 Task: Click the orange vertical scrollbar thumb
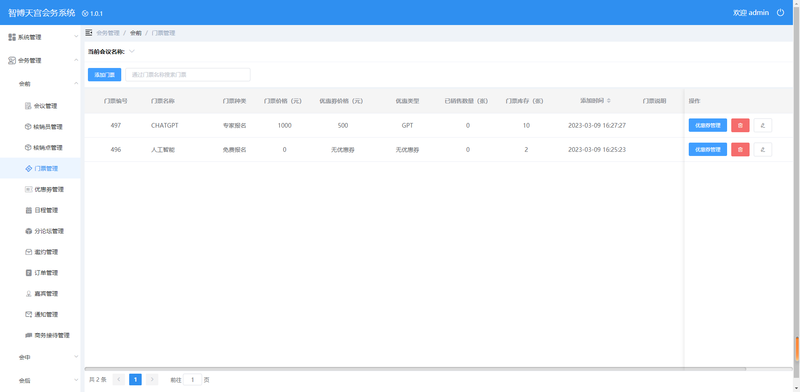tap(797, 349)
